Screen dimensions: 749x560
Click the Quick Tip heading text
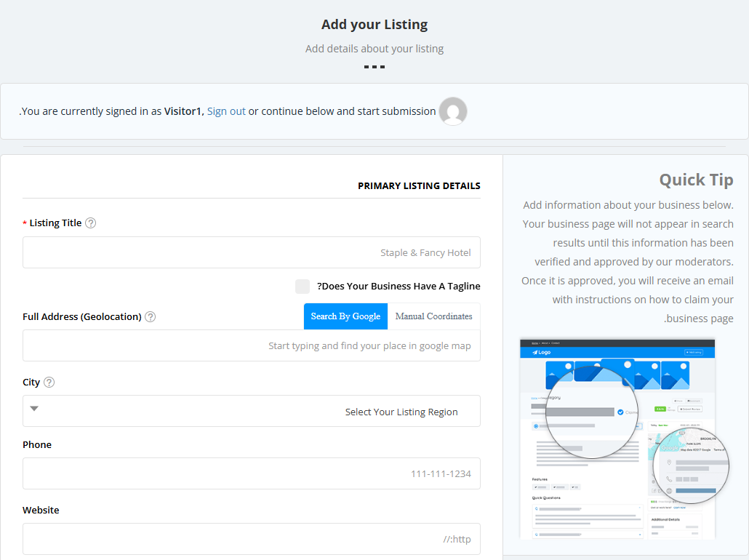(x=696, y=180)
